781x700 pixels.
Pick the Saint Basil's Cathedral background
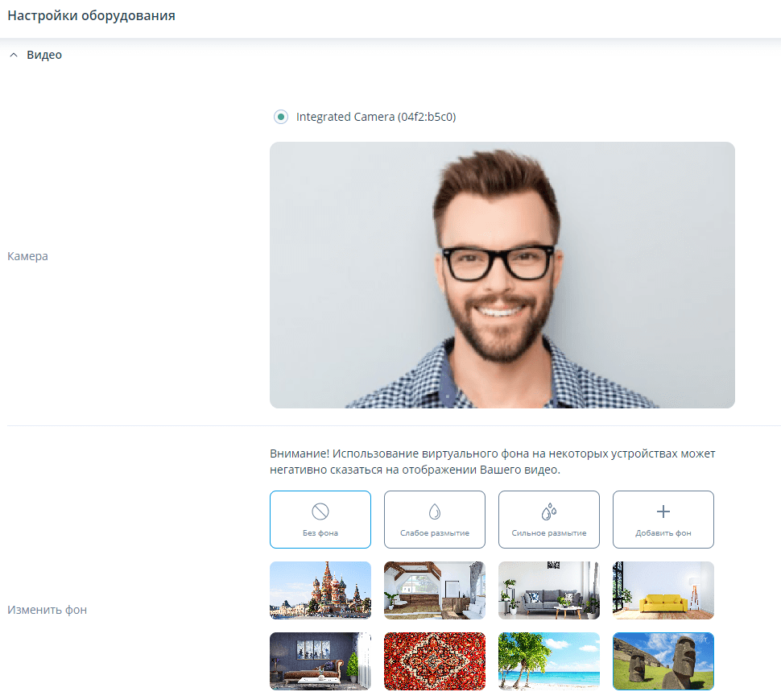tap(320, 590)
